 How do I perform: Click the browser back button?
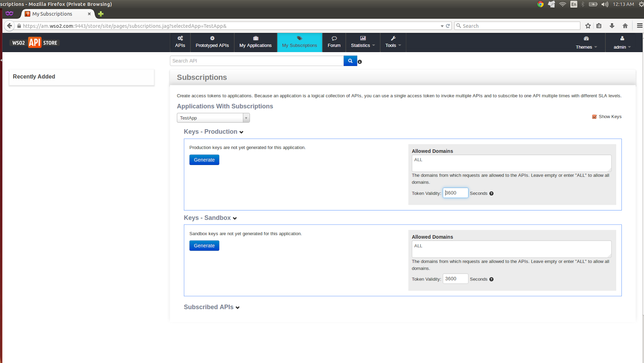9,26
